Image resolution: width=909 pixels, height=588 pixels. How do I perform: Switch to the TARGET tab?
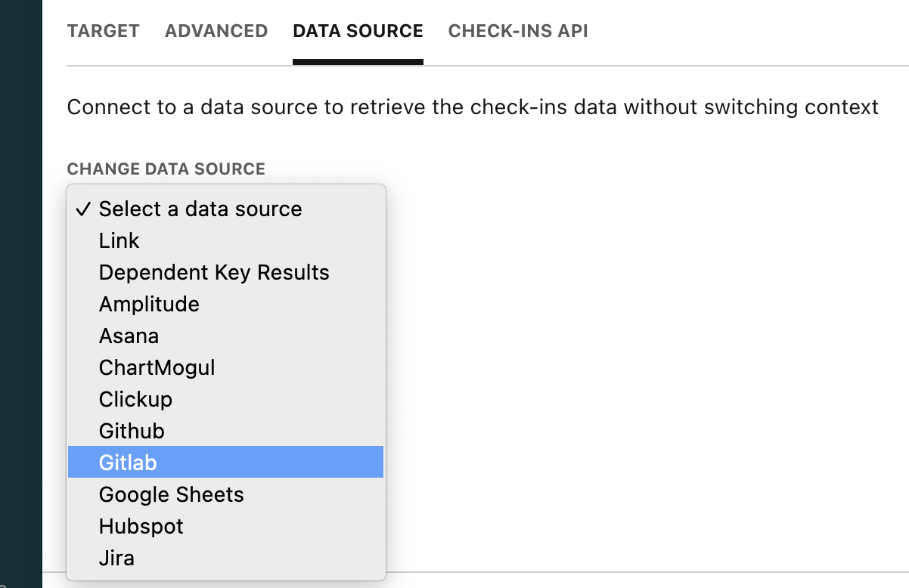[103, 31]
